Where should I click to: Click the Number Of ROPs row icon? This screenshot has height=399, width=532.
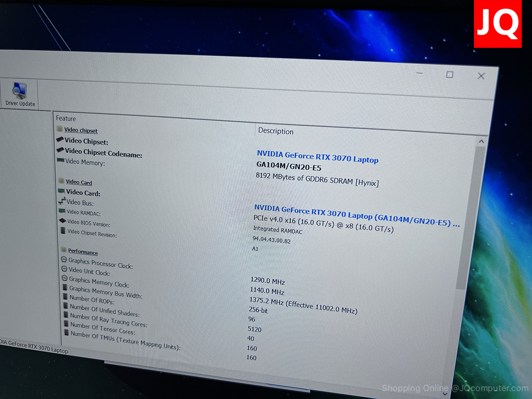pyautogui.click(x=66, y=297)
